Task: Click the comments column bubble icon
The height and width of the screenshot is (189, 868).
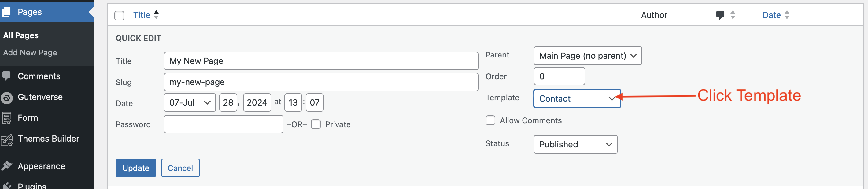Action: (x=720, y=15)
